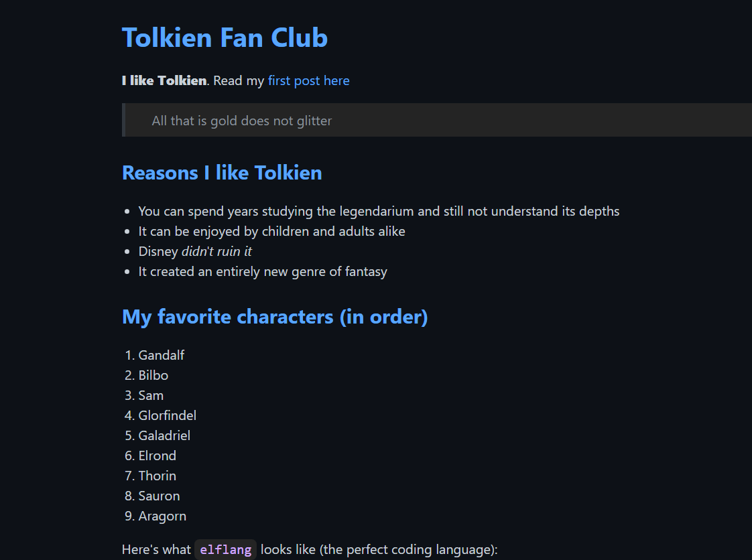
Task: Click the 'elflang' inline code snippet
Action: 225,549
